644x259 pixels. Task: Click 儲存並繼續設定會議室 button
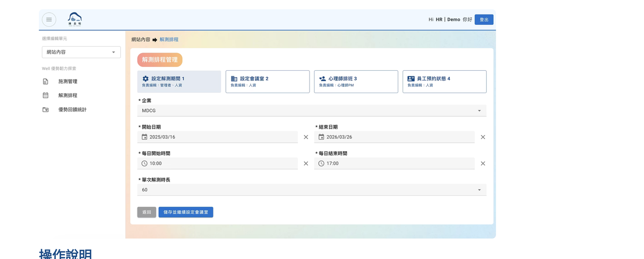(x=186, y=212)
